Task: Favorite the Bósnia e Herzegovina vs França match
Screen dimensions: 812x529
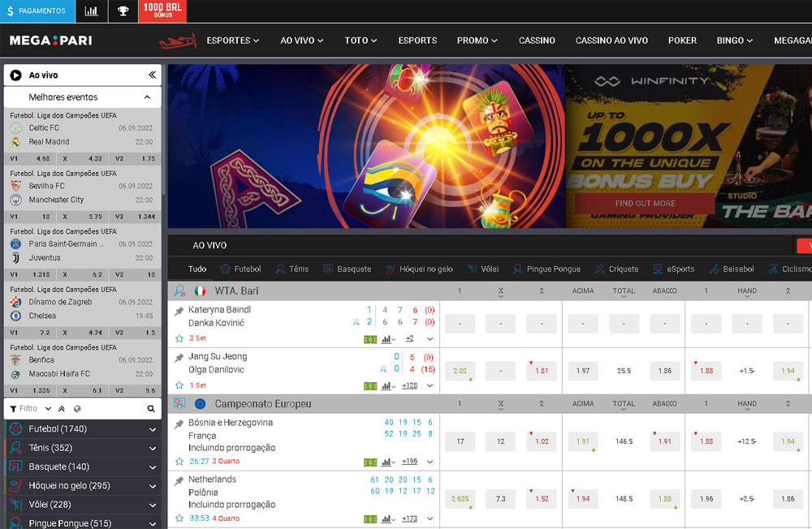Action: click(179, 461)
